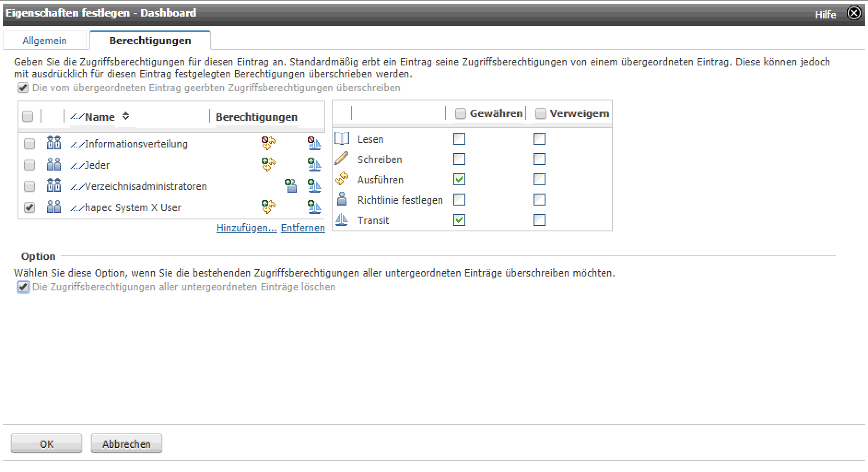Select the Jeder entry checkbox
Screen dimensions: 868x472
tap(29, 165)
